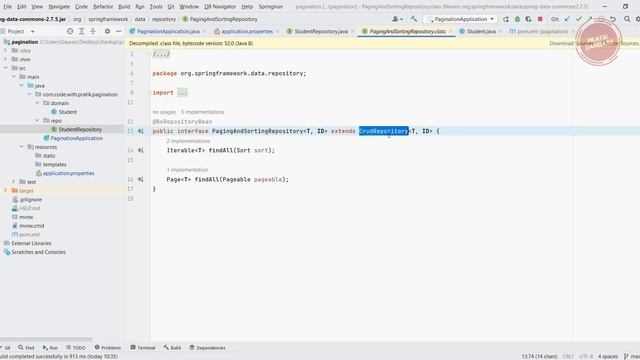
Task: Open Search Everywhere magnifier icon
Action: point(627,19)
